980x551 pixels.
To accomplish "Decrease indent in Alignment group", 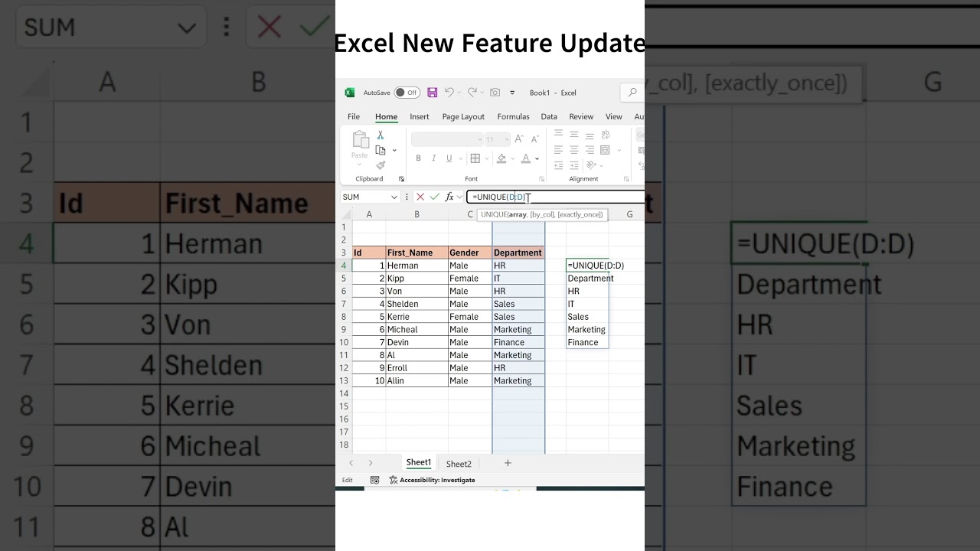I will point(558,165).
